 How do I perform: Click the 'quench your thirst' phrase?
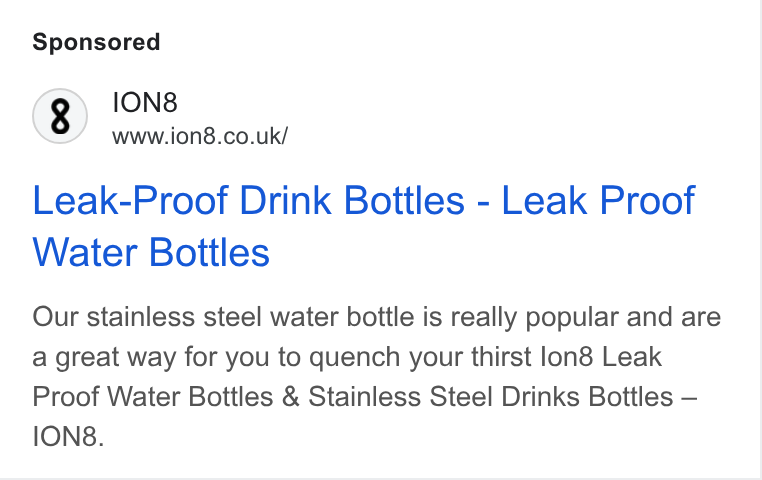[x=421, y=358]
